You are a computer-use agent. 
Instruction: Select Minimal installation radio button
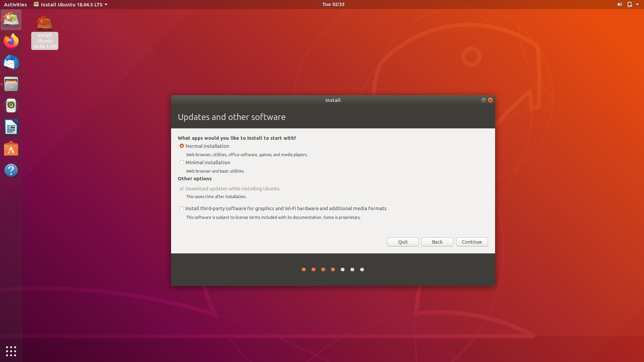pos(182,162)
